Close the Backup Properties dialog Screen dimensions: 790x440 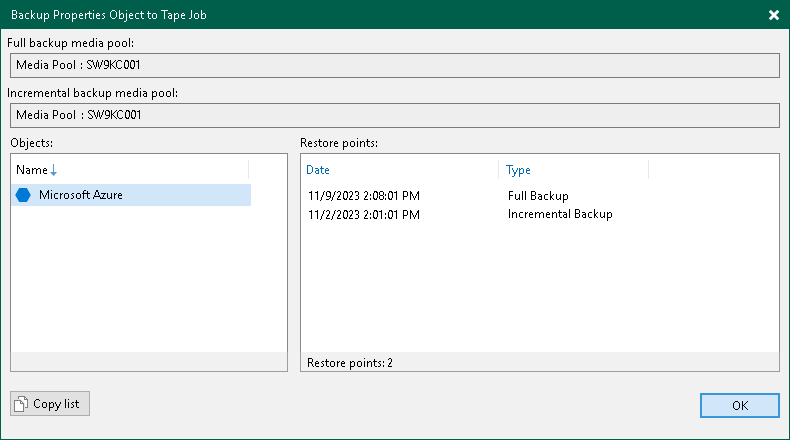[774, 15]
